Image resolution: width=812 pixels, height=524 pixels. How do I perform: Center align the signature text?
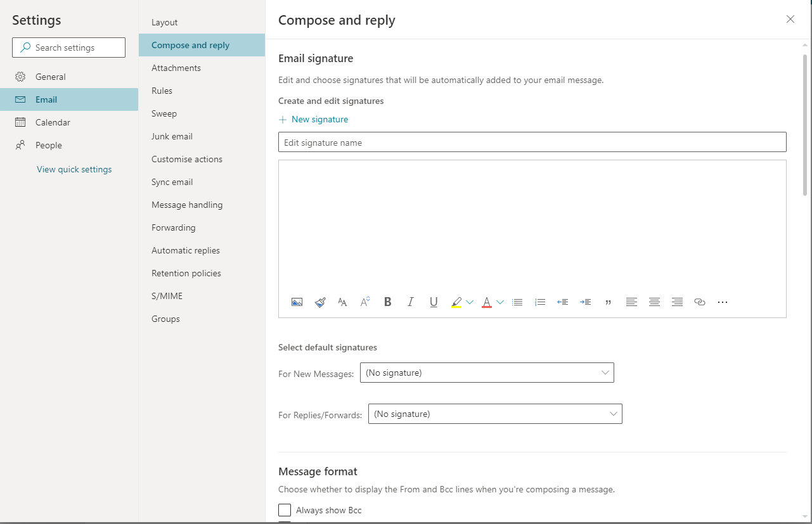(x=654, y=302)
